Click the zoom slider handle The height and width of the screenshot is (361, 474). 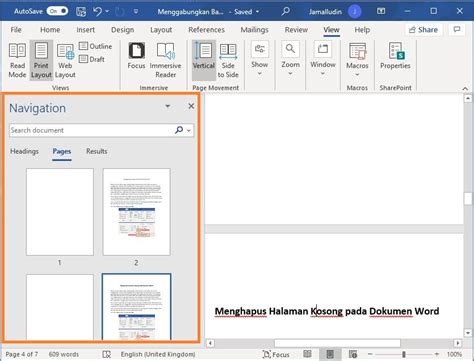coord(404,354)
